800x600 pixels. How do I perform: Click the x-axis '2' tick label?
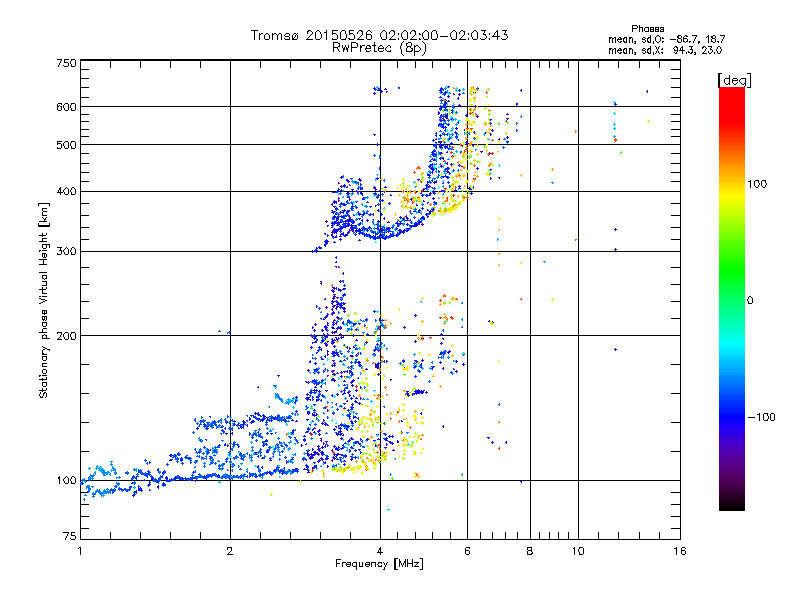(x=230, y=551)
